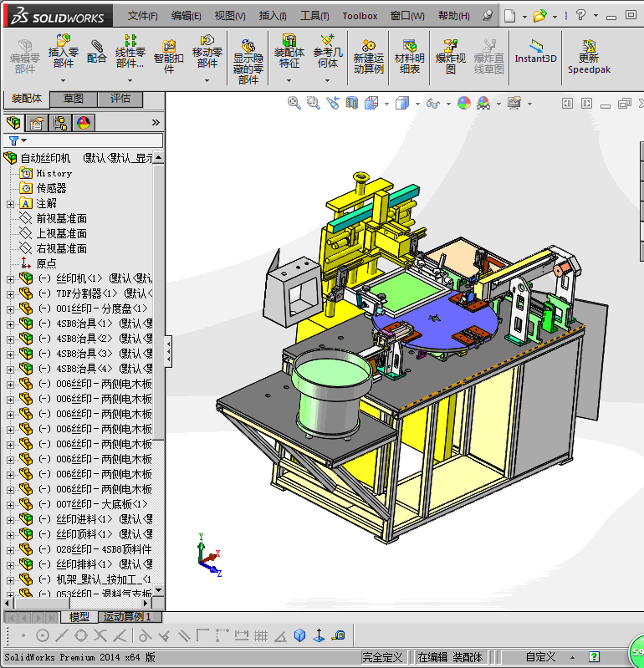Image resolution: width=644 pixels, height=668 pixels.
Task: Open dropdown under Insert Components
Action: tap(63, 80)
